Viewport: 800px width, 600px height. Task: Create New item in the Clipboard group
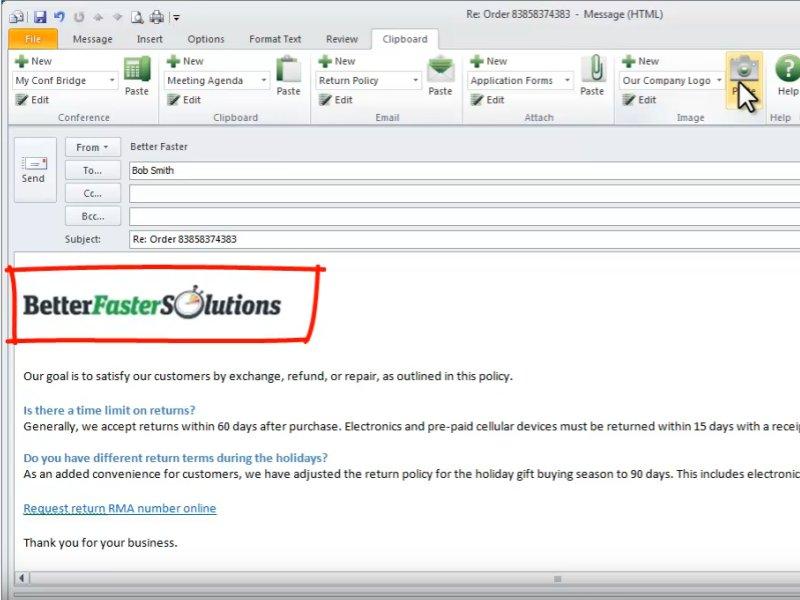click(186, 61)
